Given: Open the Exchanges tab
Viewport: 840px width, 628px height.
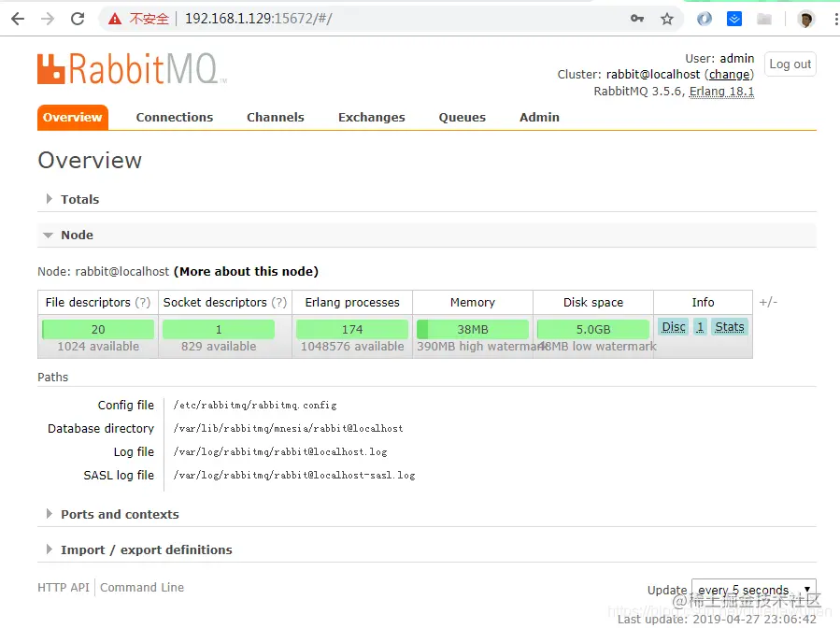Looking at the screenshot, I should (x=372, y=118).
